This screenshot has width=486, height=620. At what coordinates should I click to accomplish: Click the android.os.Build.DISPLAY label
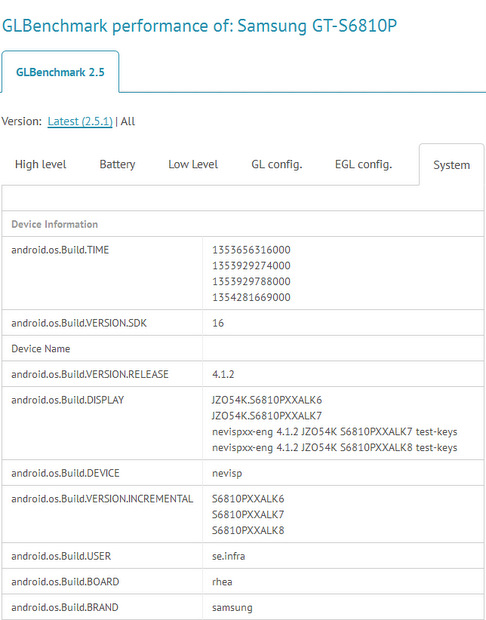click(x=68, y=400)
